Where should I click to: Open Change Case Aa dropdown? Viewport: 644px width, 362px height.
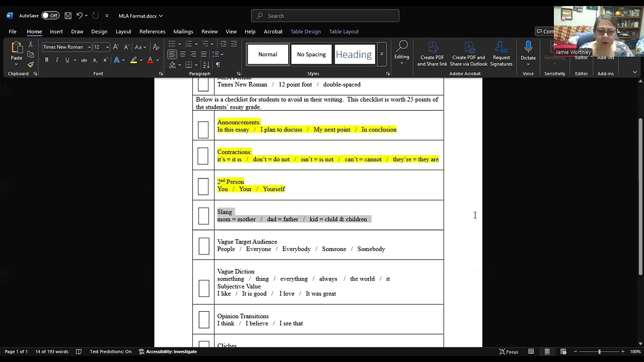point(140,47)
